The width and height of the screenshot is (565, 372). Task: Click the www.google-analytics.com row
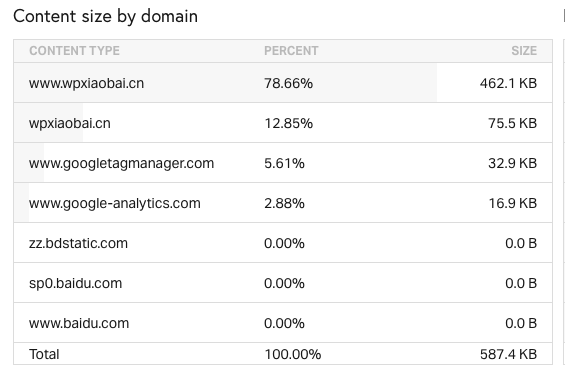283,203
